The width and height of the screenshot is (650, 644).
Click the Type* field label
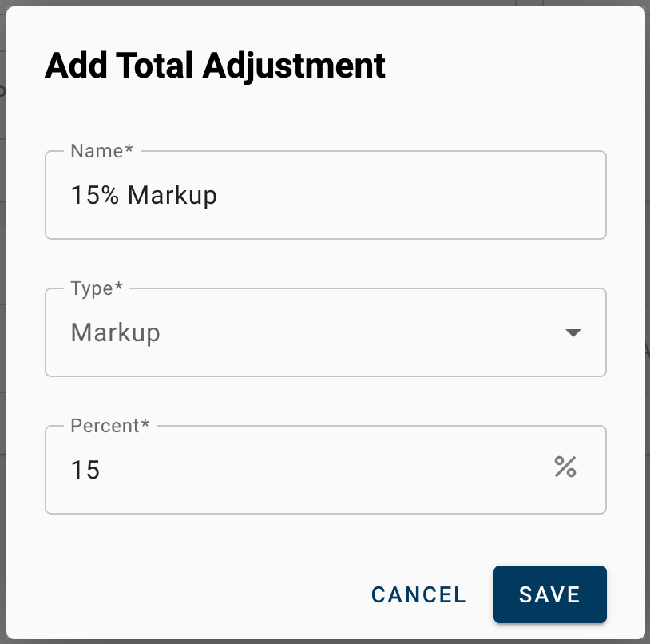click(97, 288)
